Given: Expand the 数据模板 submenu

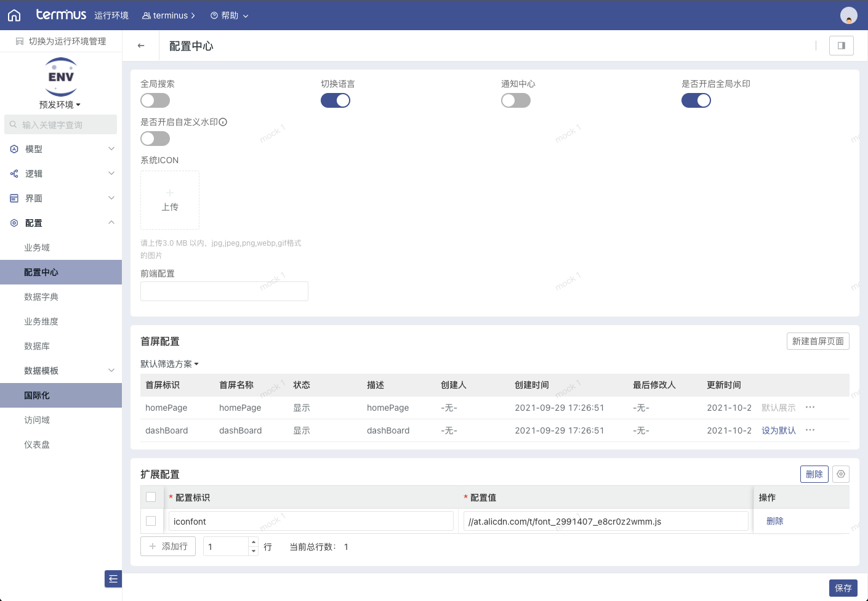Looking at the screenshot, I should (x=111, y=370).
